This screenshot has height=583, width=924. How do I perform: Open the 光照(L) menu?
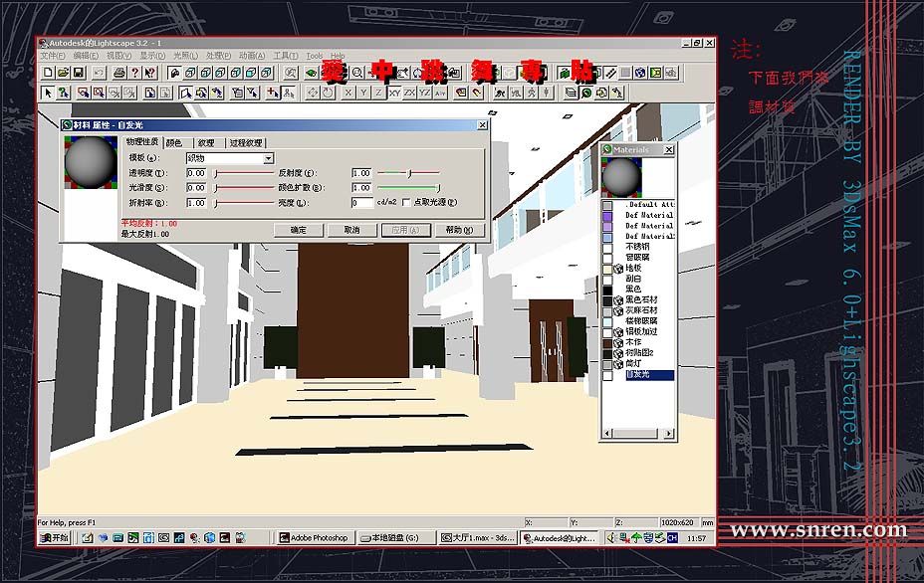click(x=185, y=56)
